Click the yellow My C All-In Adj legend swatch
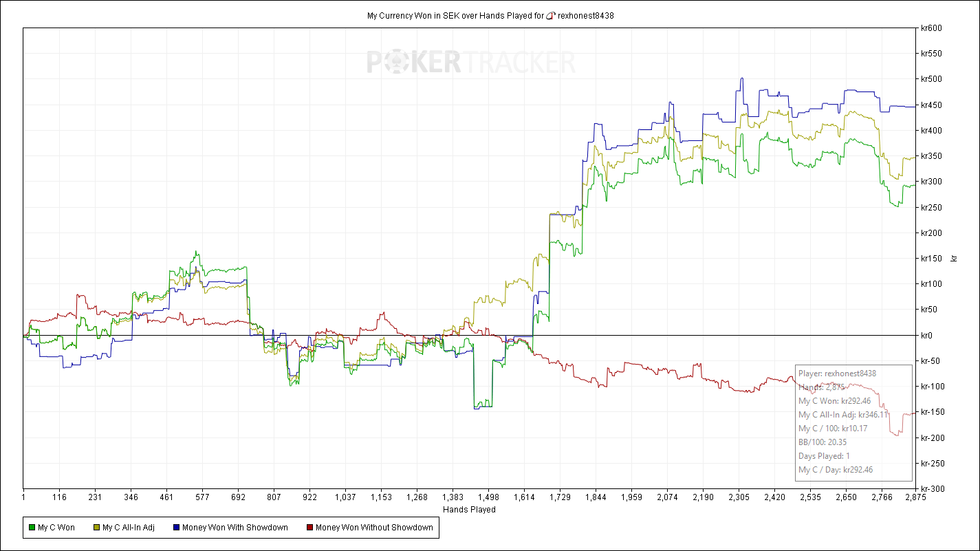This screenshot has width=980, height=551. coord(95,528)
